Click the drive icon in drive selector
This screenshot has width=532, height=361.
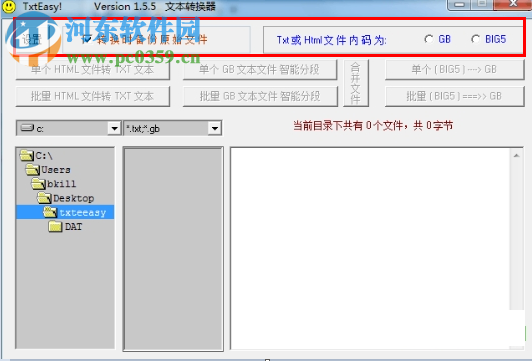coord(27,128)
